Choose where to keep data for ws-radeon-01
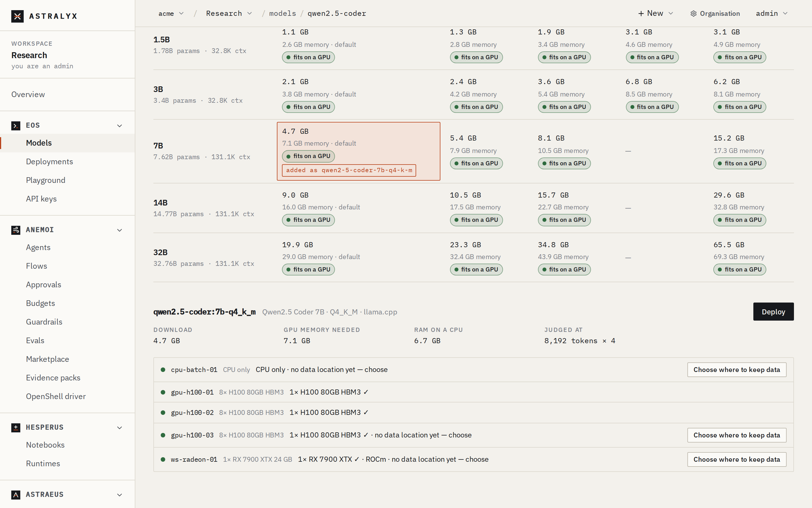The width and height of the screenshot is (812, 508). pyautogui.click(x=736, y=460)
